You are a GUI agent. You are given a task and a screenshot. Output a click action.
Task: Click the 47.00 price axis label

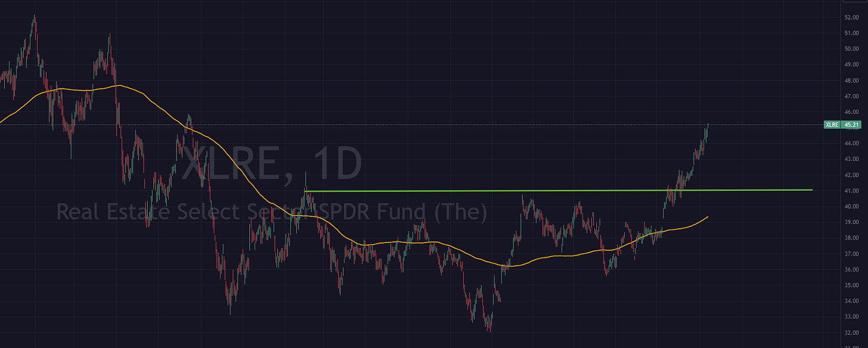[x=851, y=96]
